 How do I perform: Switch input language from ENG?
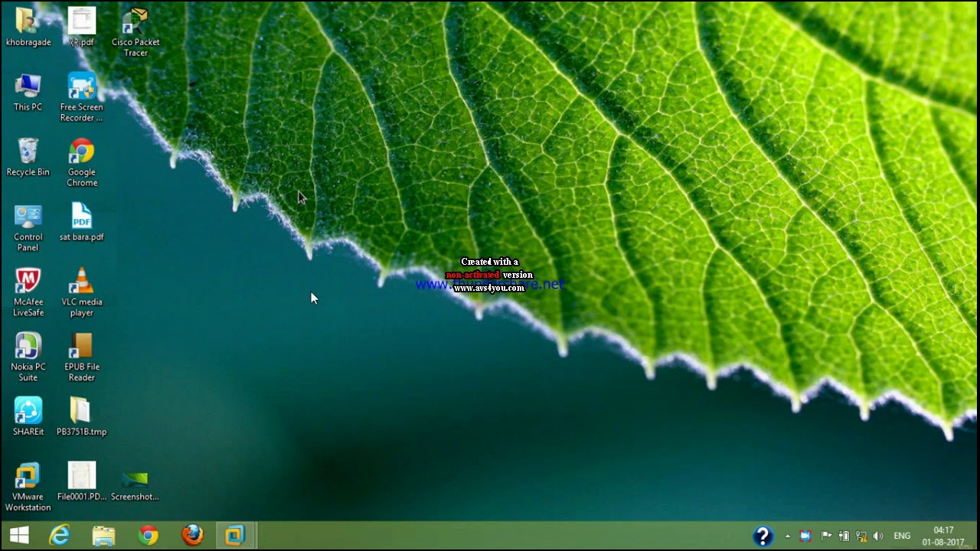tap(902, 536)
